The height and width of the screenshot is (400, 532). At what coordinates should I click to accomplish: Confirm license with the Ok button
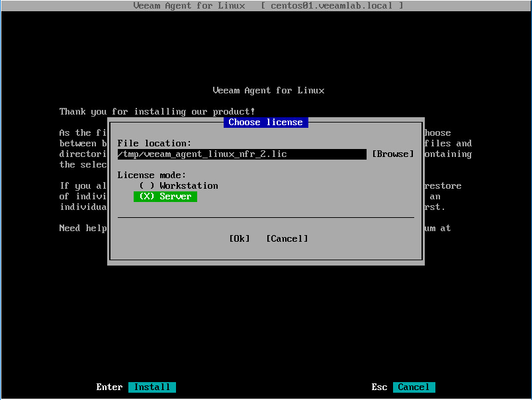click(240, 238)
